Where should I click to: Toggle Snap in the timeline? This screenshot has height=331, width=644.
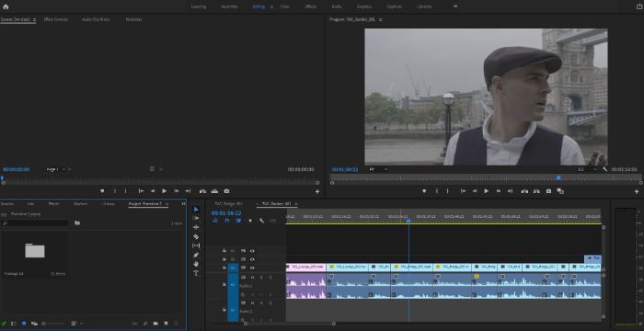[226, 221]
